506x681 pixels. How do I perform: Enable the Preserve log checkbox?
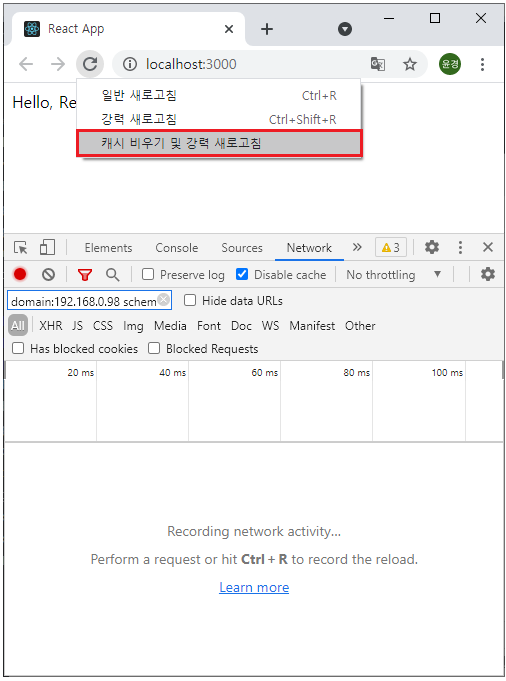(148, 274)
